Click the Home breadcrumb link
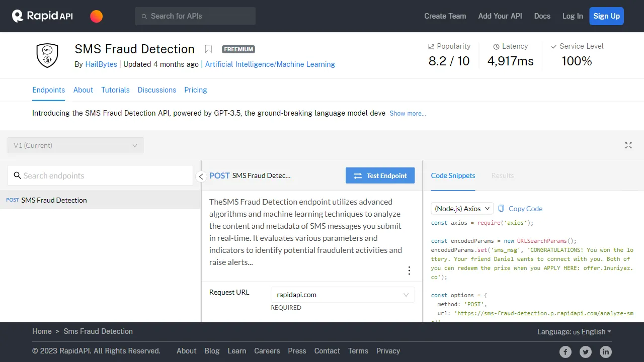 click(x=42, y=331)
